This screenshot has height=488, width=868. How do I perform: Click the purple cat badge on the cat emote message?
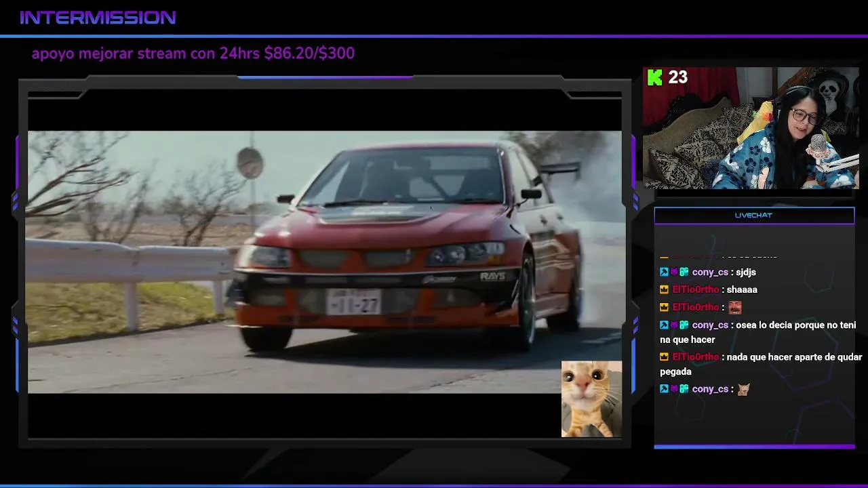[674, 388]
